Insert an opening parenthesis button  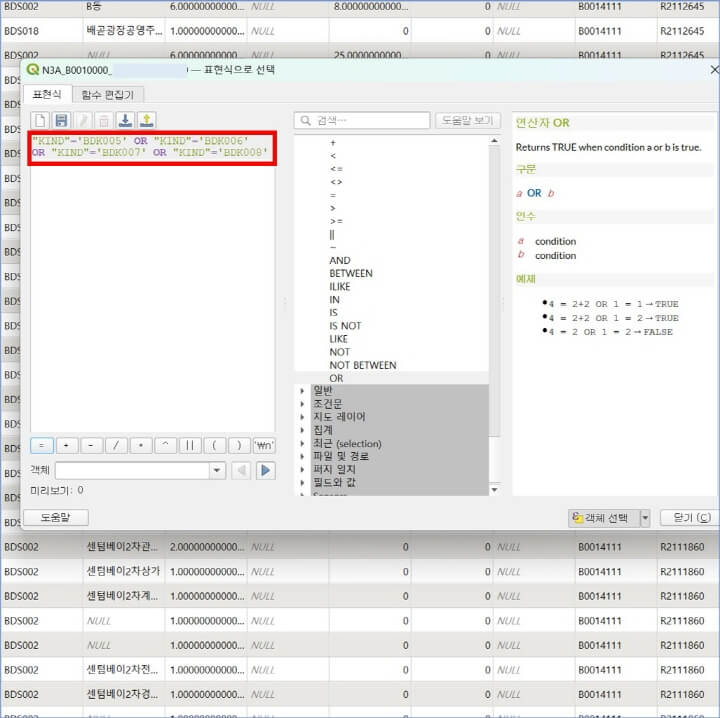pos(214,445)
